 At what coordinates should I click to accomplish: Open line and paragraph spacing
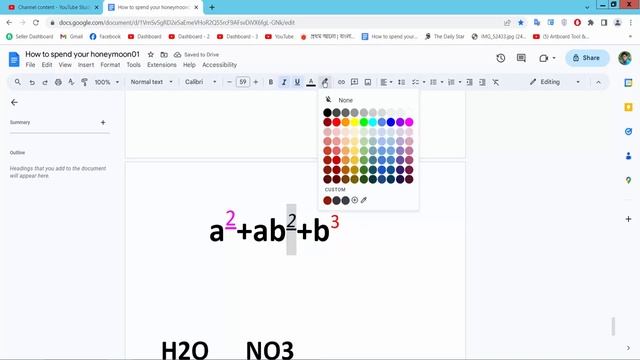[x=402, y=82]
